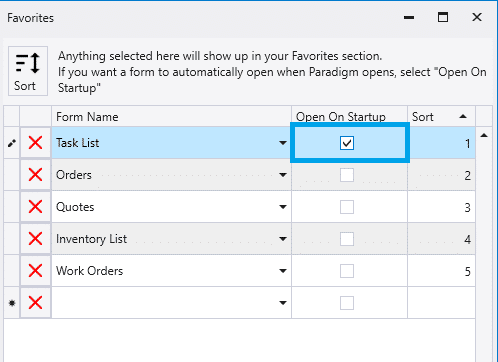
Task: Tick Open On Startup for Work Orders
Action: coord(347,271)
